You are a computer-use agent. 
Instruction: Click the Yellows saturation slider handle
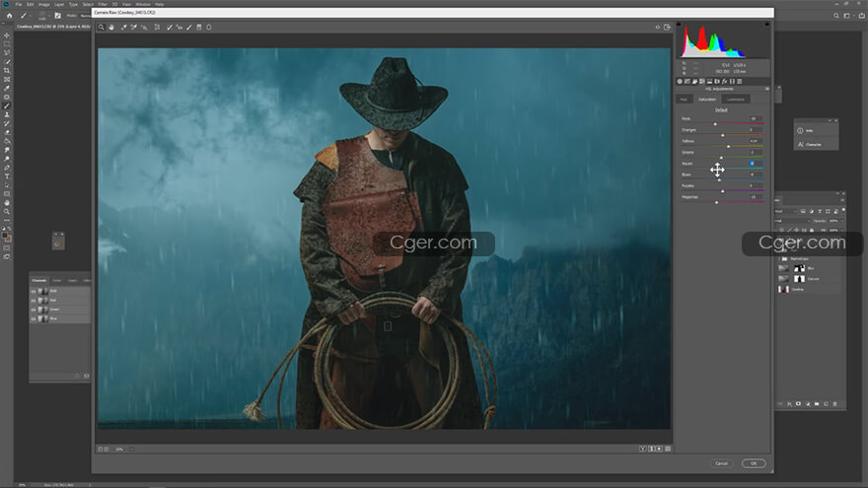729,146
